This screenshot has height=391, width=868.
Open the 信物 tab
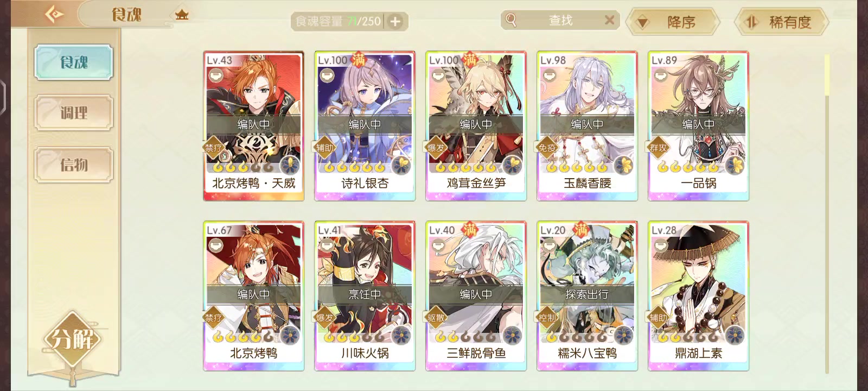(x=74, y=165)
